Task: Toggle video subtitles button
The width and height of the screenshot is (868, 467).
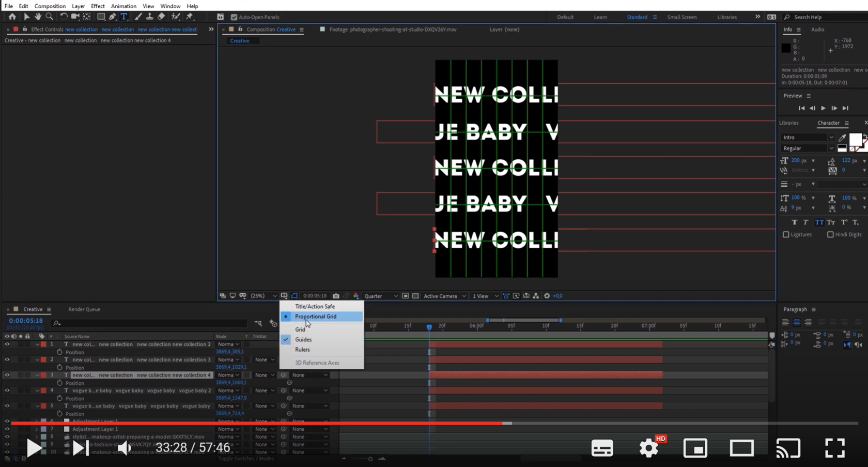Action: (602, 448)
